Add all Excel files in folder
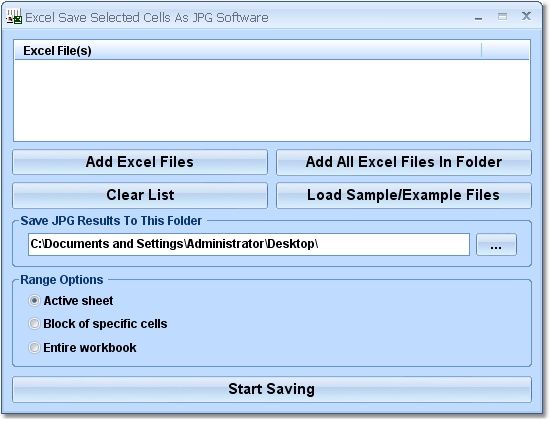 404,162
